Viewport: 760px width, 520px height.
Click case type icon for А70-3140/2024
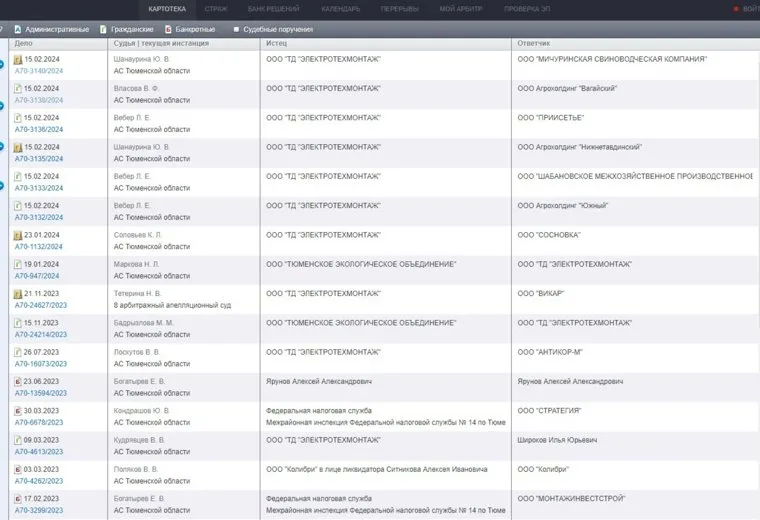pyautogui.click(x=18, y=59)
